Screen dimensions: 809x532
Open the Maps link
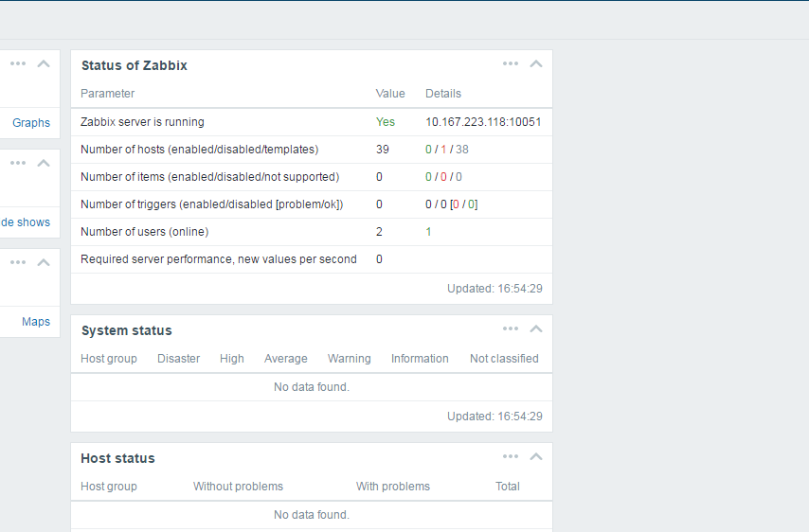click(x=36, y=322)
